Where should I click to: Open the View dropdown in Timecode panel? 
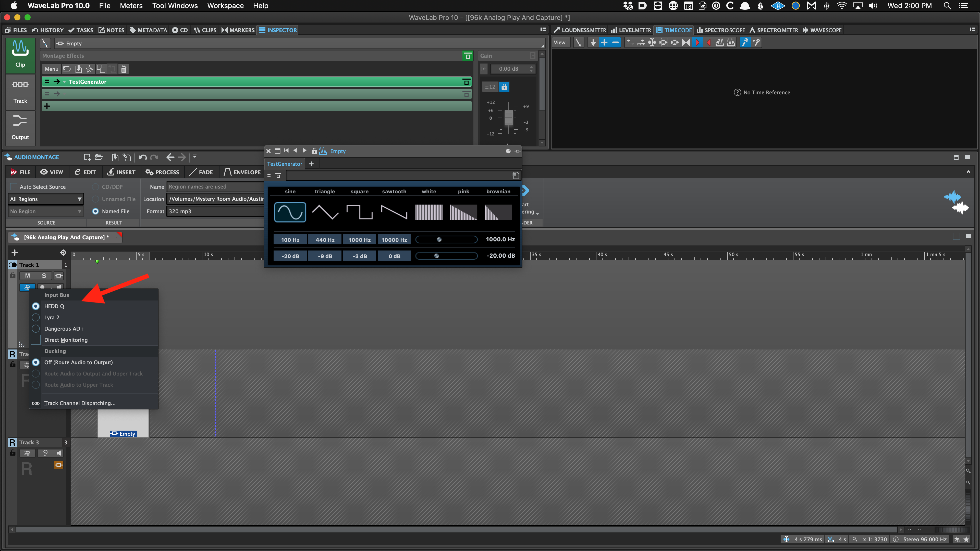coord(560,43)
